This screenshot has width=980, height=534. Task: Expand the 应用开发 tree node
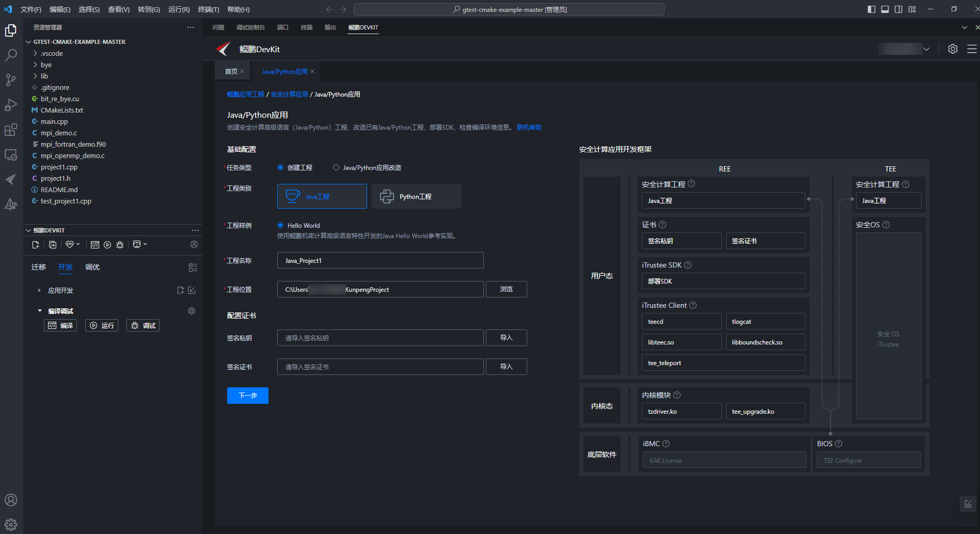pyautogui.click(x=39, y=290)
